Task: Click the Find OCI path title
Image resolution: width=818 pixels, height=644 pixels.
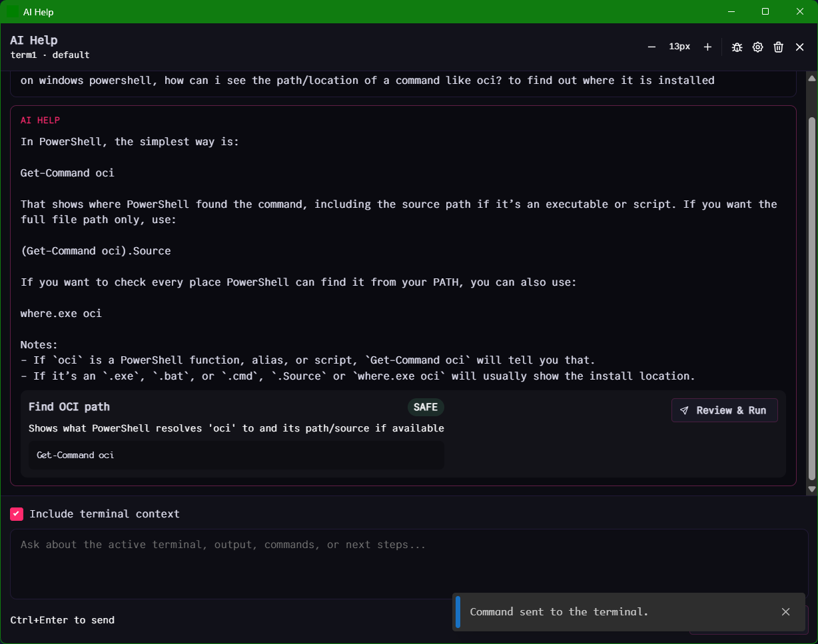Action: (69, 407)
